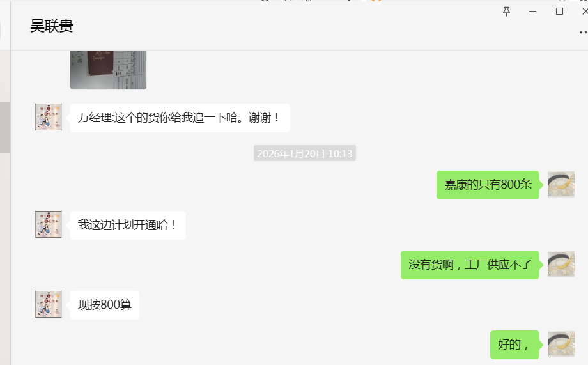Image resolution: width=588 pixels, height=365 pixels.
Task: Click contact avatar beside 现按800算 message
Action: [49, 304]
